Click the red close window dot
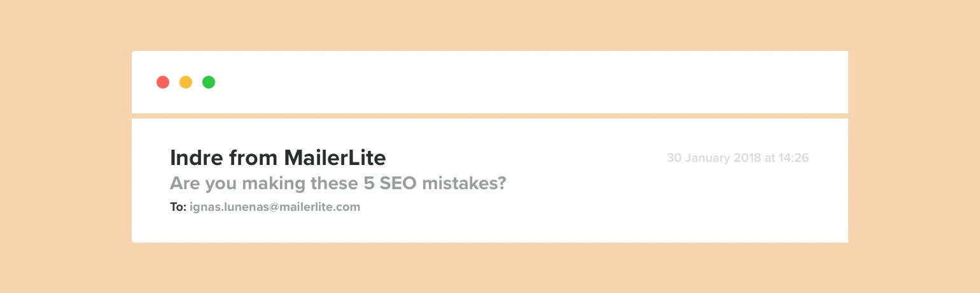The width and height of the screenshot is (980, 293). coord(163,82)
